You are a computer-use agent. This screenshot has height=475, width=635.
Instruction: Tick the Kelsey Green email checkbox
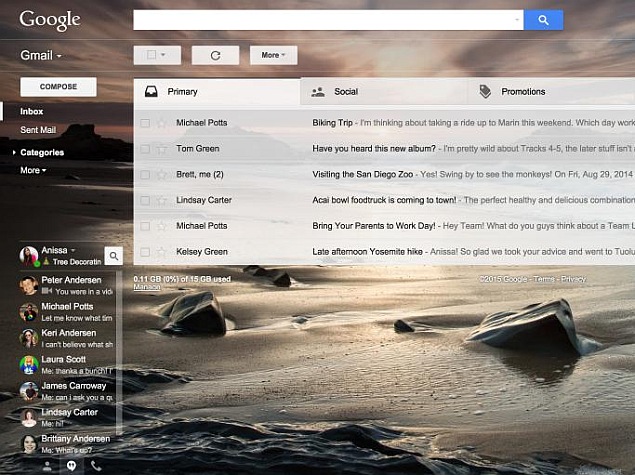[x=145, y=252]
